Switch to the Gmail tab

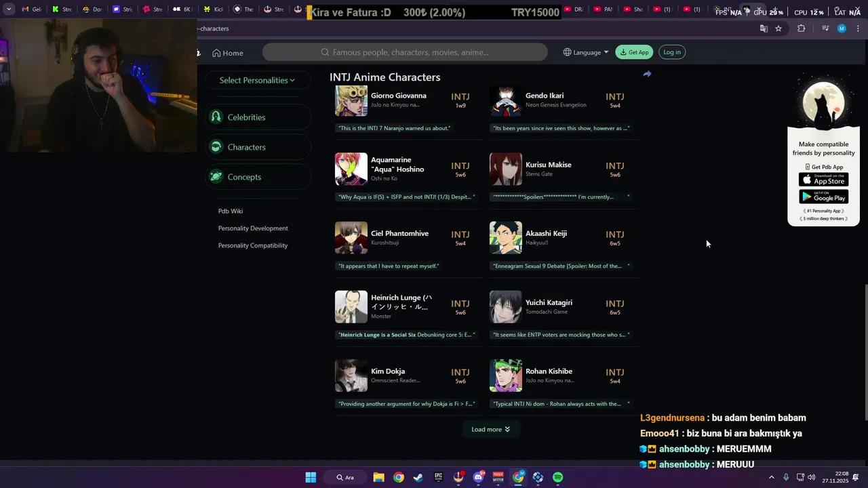pyautogui.click(x=31, y=9)
